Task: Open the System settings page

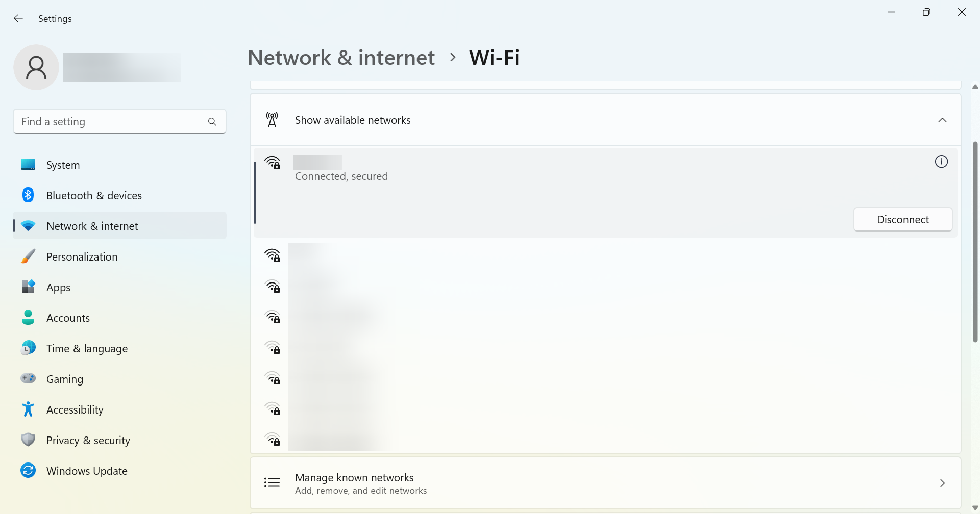Action: 63,165
